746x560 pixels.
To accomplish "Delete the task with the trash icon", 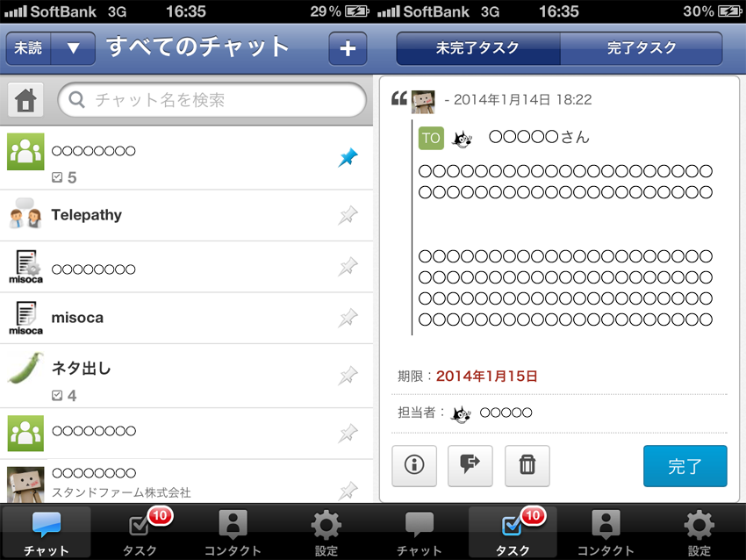I will click(527, 465).
